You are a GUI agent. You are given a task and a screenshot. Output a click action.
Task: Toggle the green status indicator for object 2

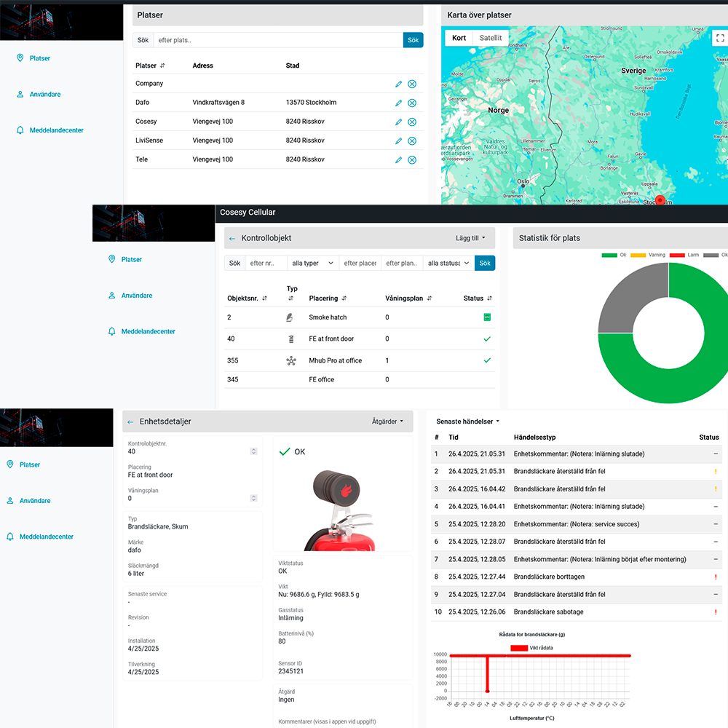coord(486,317)
